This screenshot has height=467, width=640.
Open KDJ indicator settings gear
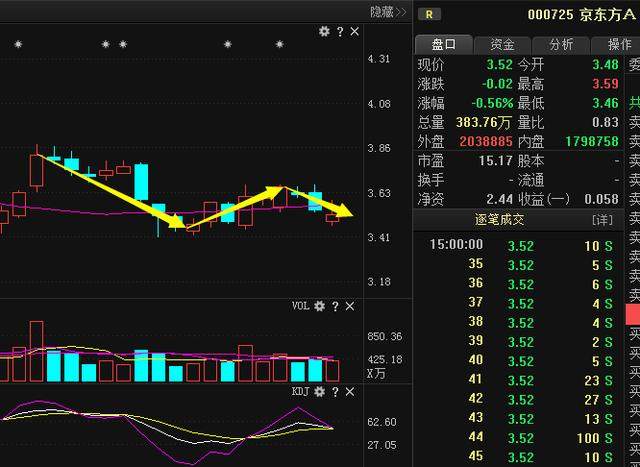point(319,392)
